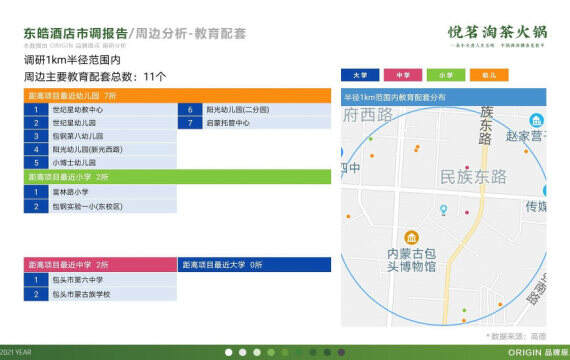Click the first white pagination dot

[x=229, y=352]
